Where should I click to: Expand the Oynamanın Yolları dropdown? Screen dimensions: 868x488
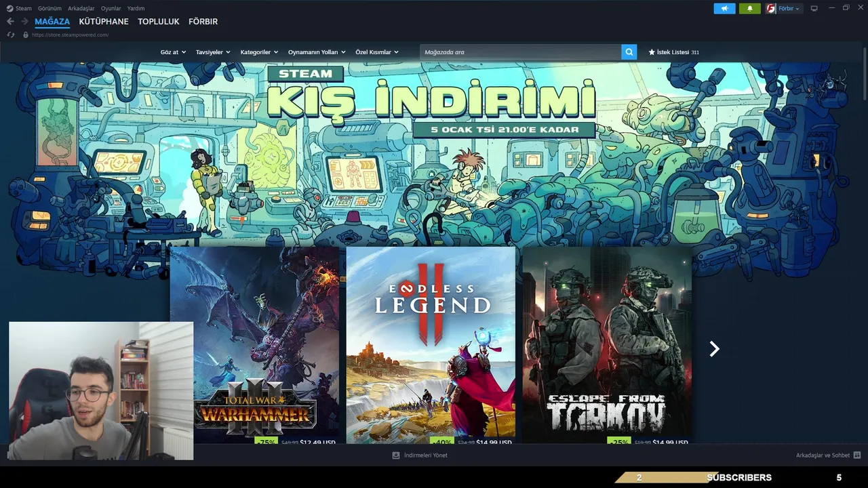click(317, 52)
